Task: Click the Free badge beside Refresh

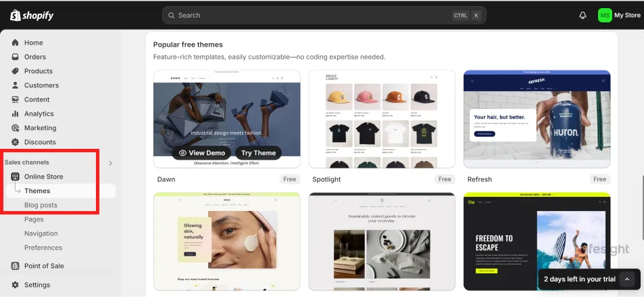Action: 599,179
